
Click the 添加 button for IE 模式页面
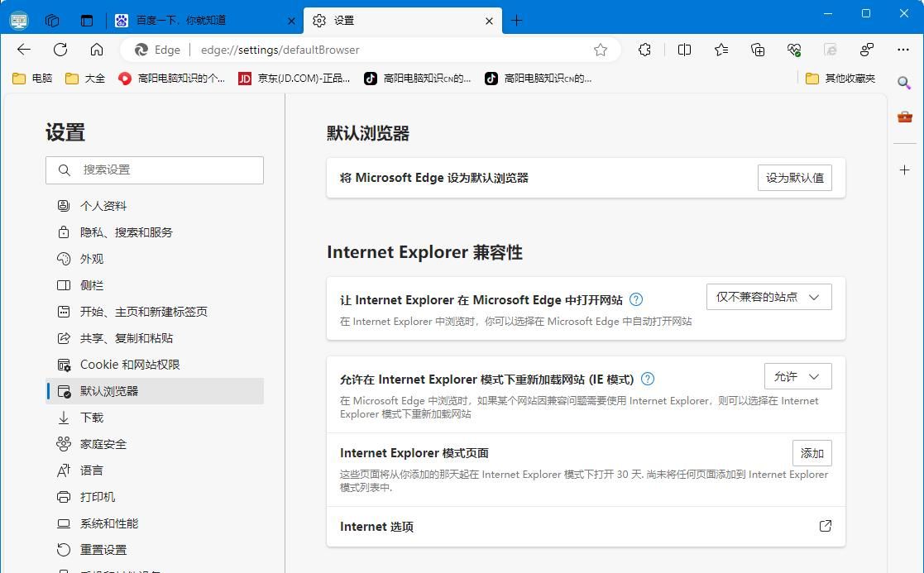click(x=811, y=453)
